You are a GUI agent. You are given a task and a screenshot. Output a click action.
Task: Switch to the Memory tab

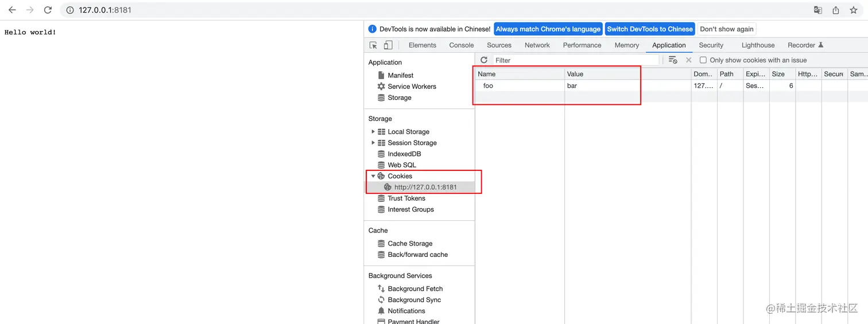point(627,45)
